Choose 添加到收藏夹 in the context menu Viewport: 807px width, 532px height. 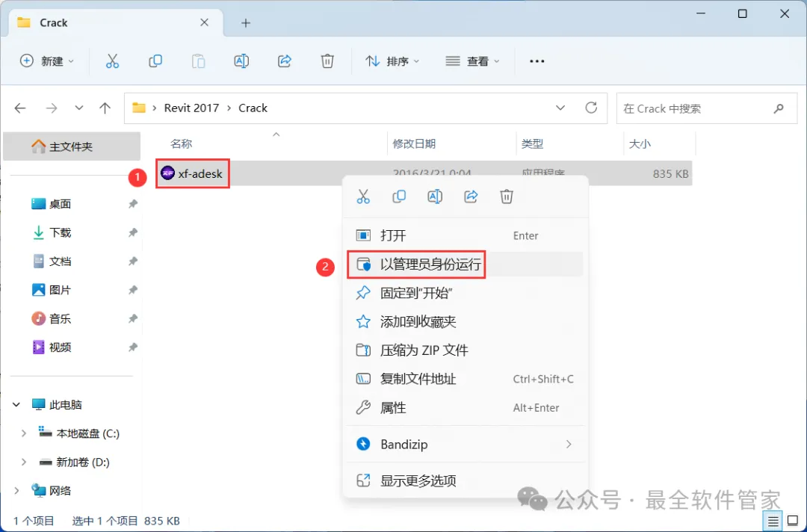pos(466,322)
